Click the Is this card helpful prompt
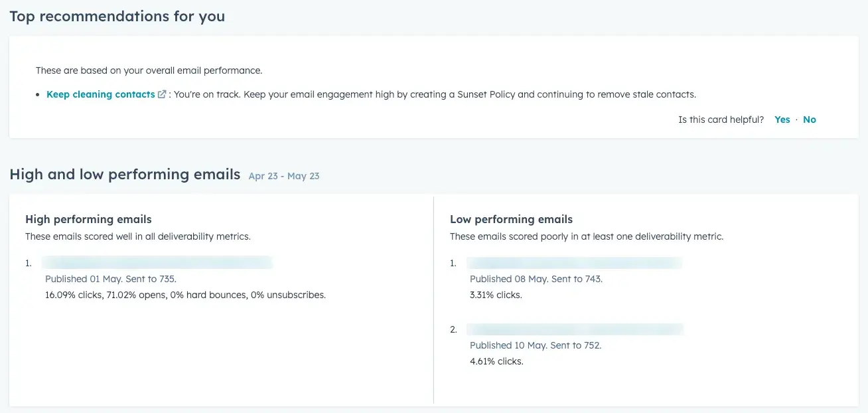Screen dimensions: 868x413 pos(721,120)
